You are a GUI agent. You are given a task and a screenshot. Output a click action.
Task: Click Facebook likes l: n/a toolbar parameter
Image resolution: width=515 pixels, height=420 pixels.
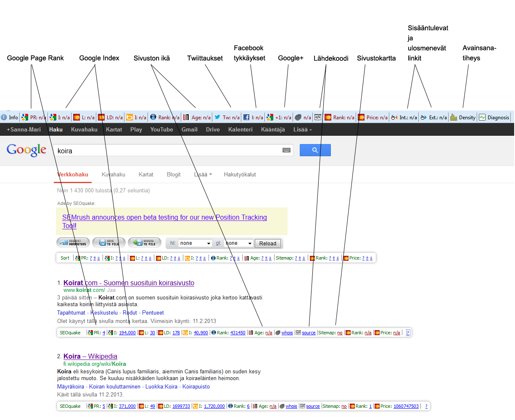click(254, 118)
